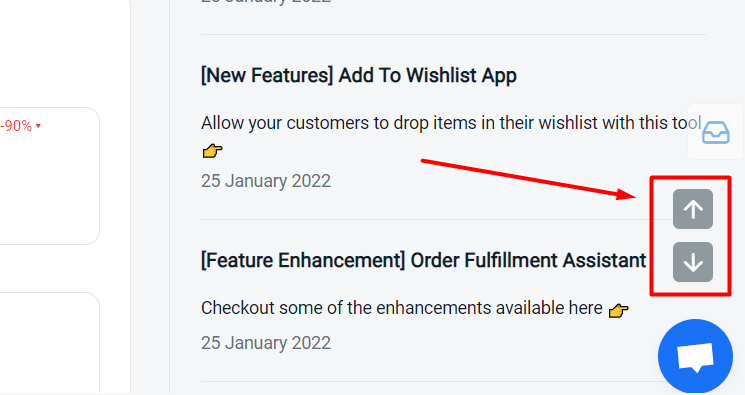Screen dimensions: 745x395
Task: Open '[New Features] Add To Wishlist App' post
Action: coord(359,75)
